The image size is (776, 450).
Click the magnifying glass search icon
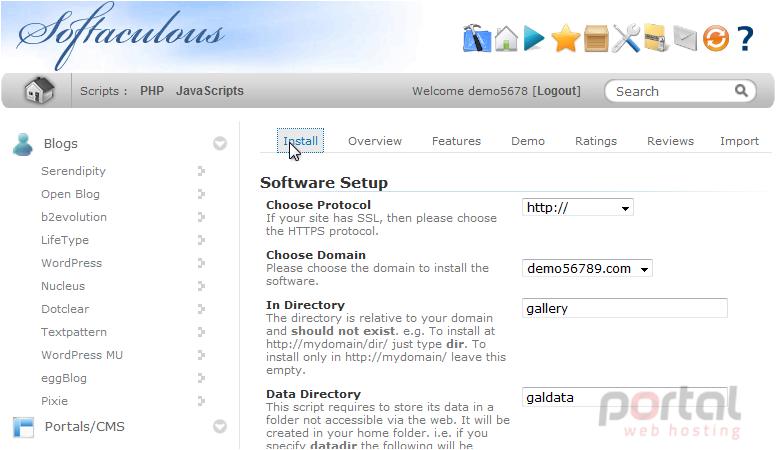click(741, 91)
